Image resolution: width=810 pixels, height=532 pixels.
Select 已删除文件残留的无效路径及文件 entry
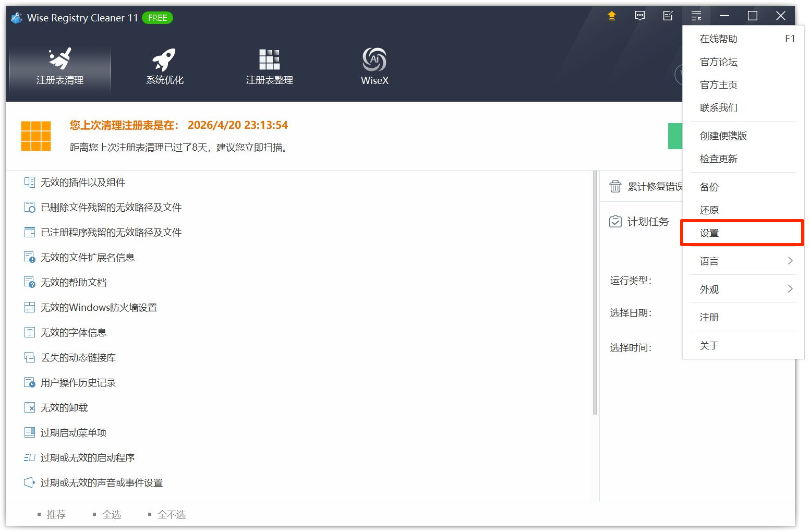tap(111, 208)
